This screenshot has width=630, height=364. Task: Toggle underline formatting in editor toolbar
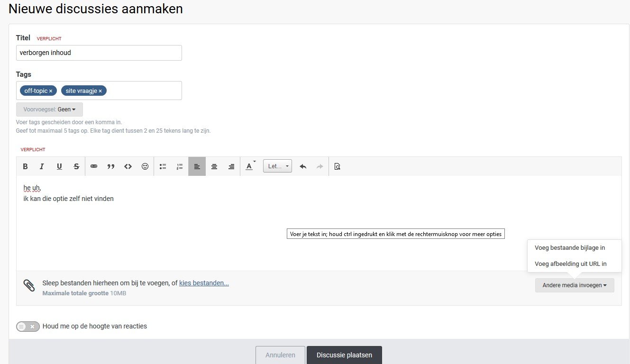(59, 166)
